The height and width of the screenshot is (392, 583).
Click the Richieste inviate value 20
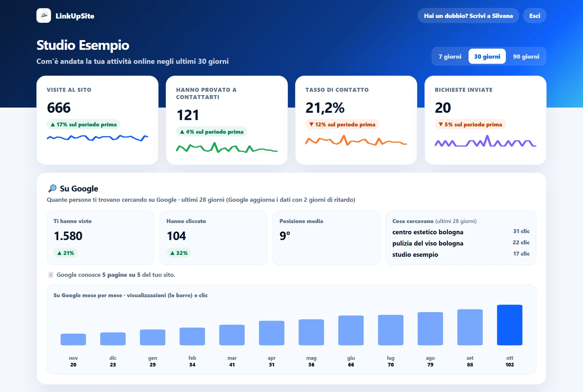(x=443, y=108)
